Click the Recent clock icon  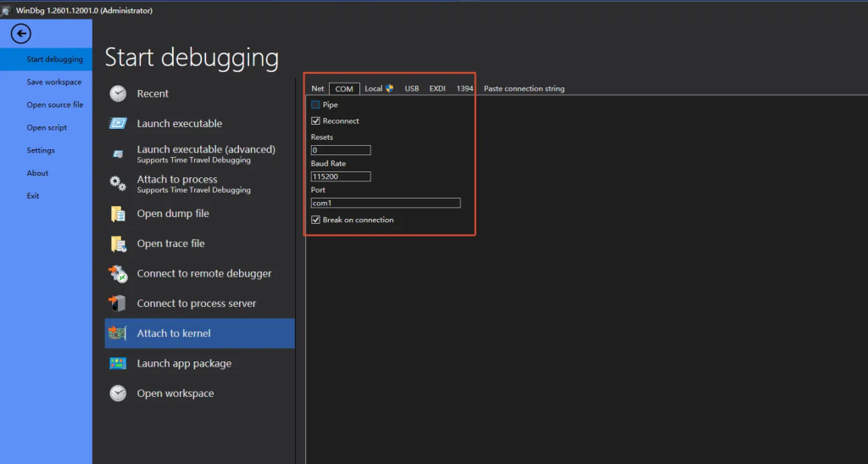(x=118, y=93)
